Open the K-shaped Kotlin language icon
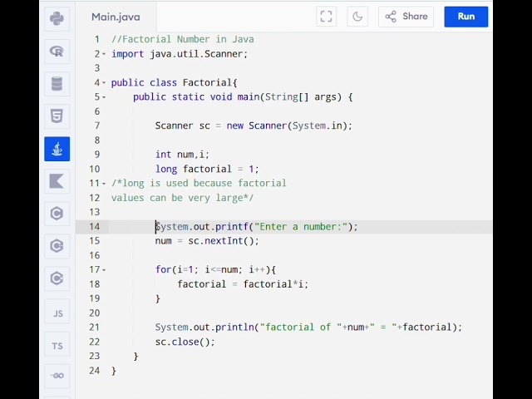 tap(57, 181)
